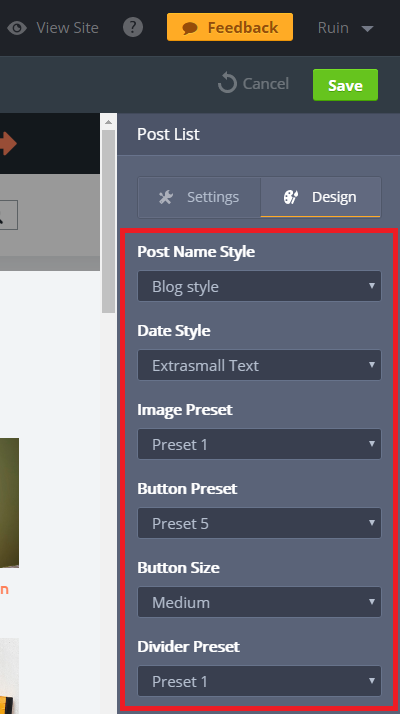Open the Post Name Style dropdown
Screen dimensions: 400x714
click(x=259, y=286)
